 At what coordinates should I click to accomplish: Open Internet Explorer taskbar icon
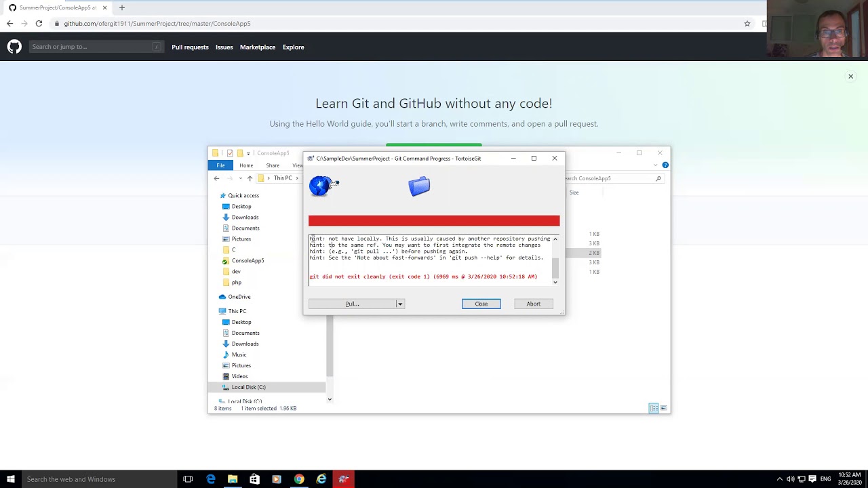pos(321,479)
